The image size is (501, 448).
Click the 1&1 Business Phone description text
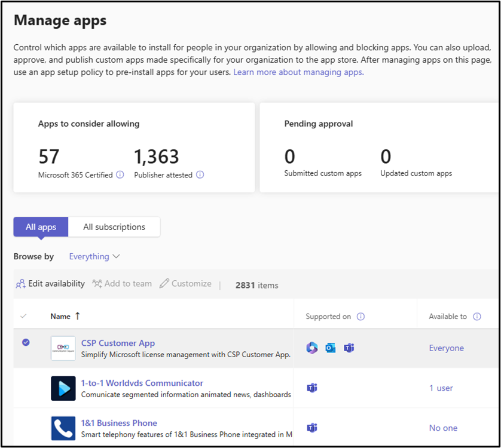[187, 434]
